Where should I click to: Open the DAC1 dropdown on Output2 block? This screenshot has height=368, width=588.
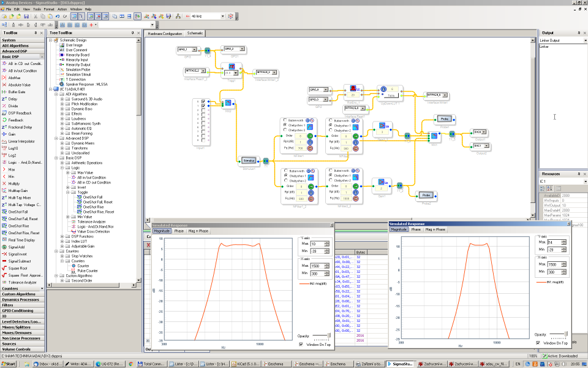click(486, 146)
